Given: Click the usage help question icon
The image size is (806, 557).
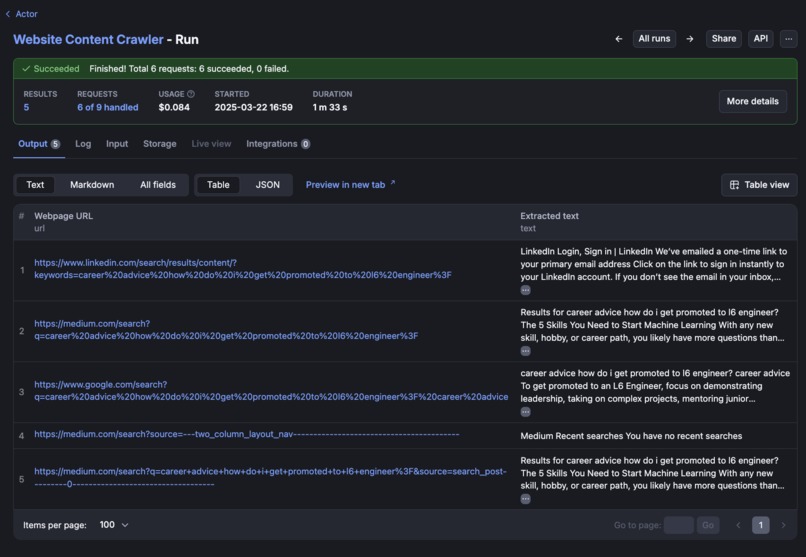Looking at the screenshot, I should tap(191, 94).
